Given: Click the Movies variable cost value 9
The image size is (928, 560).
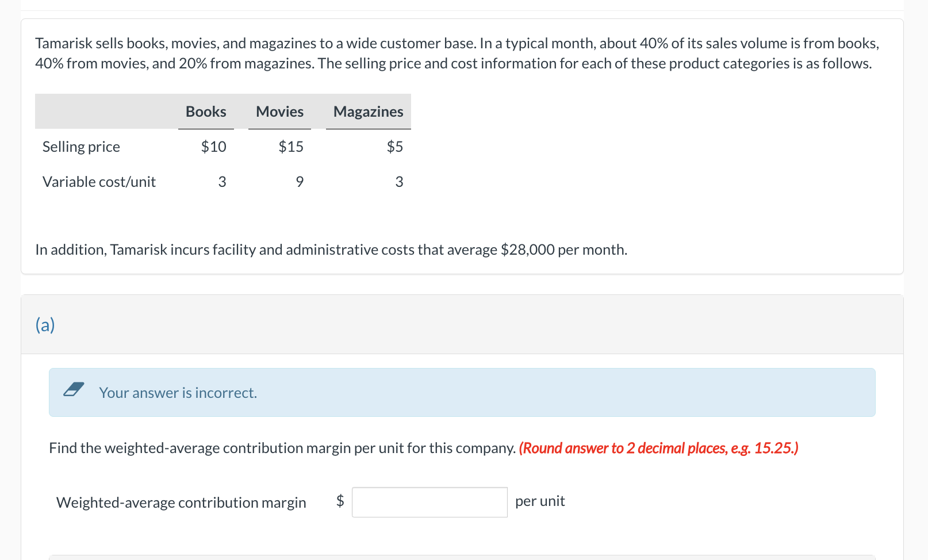Looking at the screenshot, I should pos(300,182).
